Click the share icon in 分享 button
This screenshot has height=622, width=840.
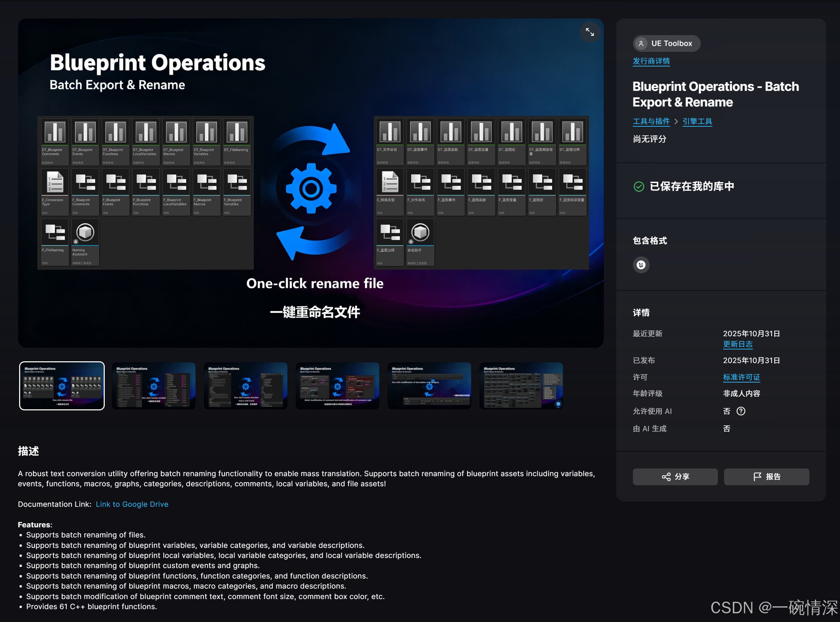pos(666,477)
